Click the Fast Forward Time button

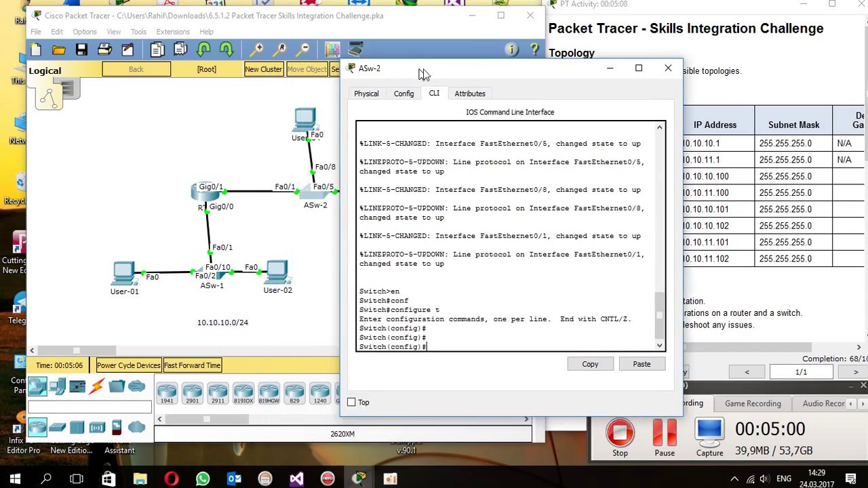[x=192, y=365]
